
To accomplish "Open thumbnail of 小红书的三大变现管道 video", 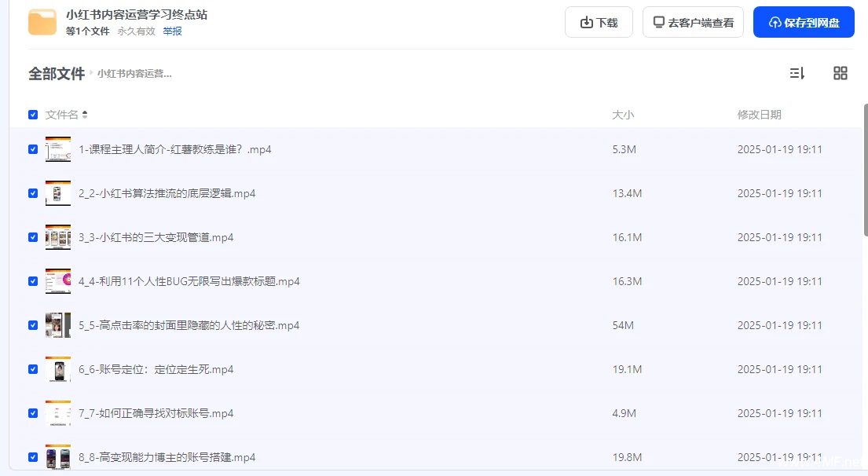I will [x=58, y=237].
